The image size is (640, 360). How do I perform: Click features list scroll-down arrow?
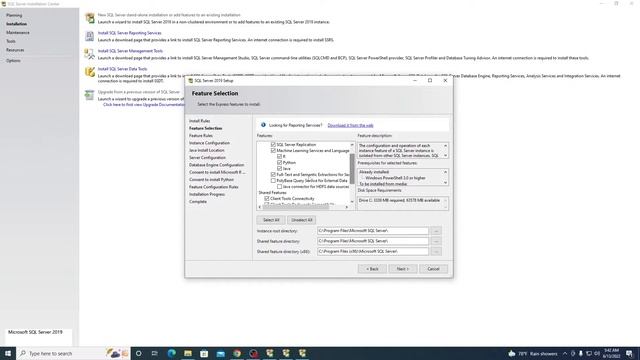pos(352,201)
